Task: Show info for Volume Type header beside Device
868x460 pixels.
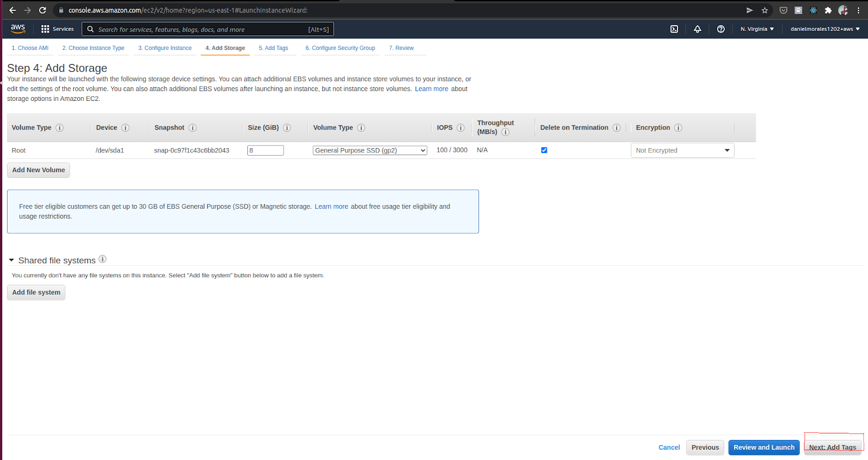Action: pos(60,128)
